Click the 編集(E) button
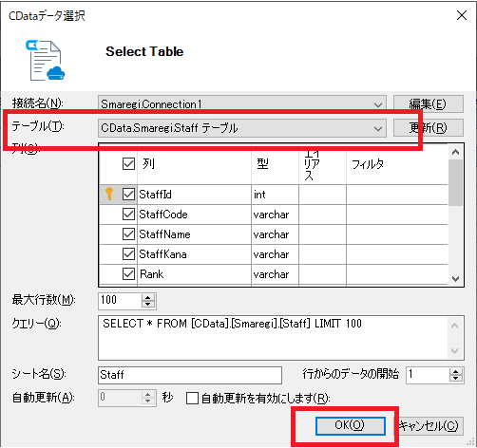The height and width of the screenshot is (448, 477). pos(429,103)
